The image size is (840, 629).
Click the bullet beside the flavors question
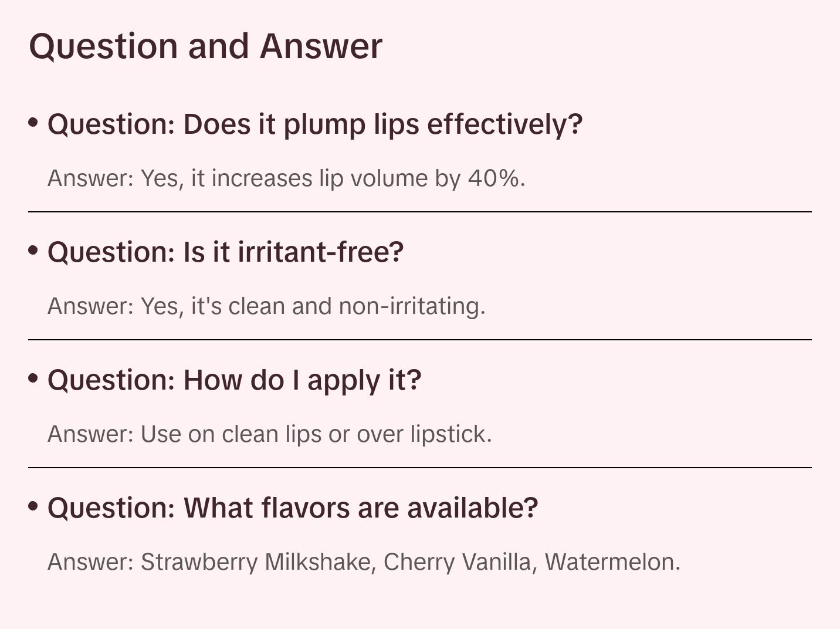33,506
